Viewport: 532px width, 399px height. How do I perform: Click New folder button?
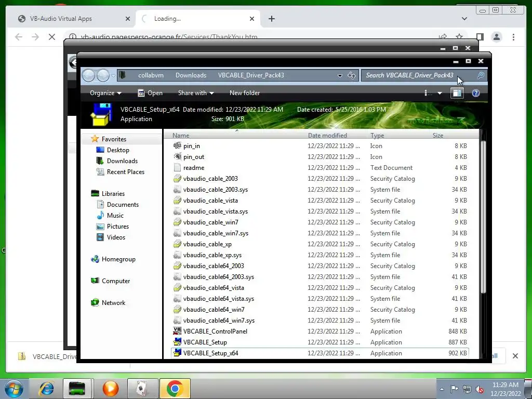(x=245, y=93)
